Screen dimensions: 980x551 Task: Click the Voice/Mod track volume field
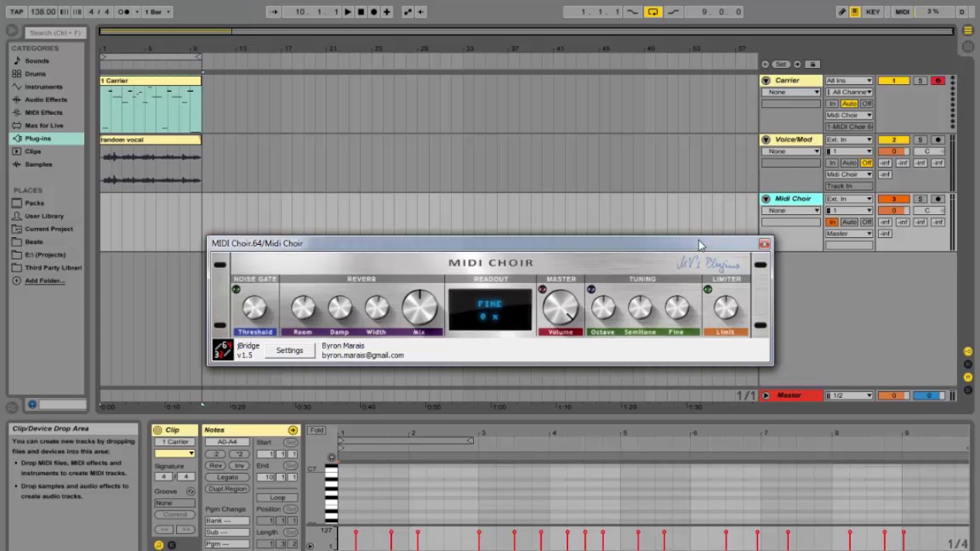[x=893, y=152]
